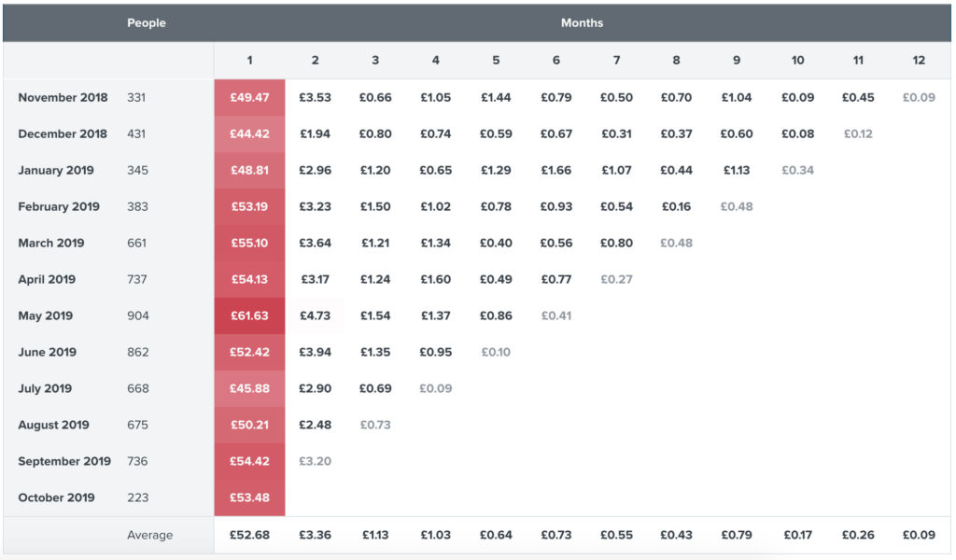Click the £50.21 month 1 cell
The image size is (956, 560).
tap(249, 425)
